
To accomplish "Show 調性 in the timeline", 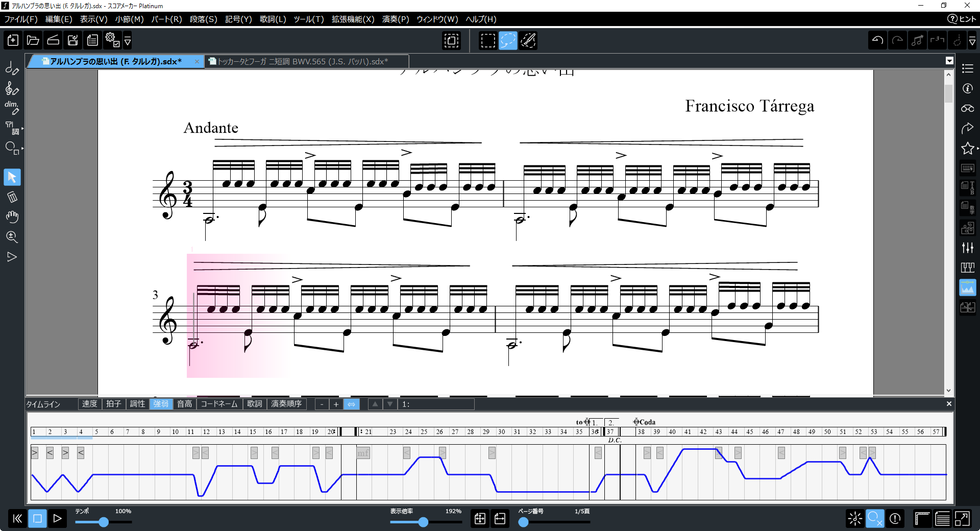I will point(137,404).
